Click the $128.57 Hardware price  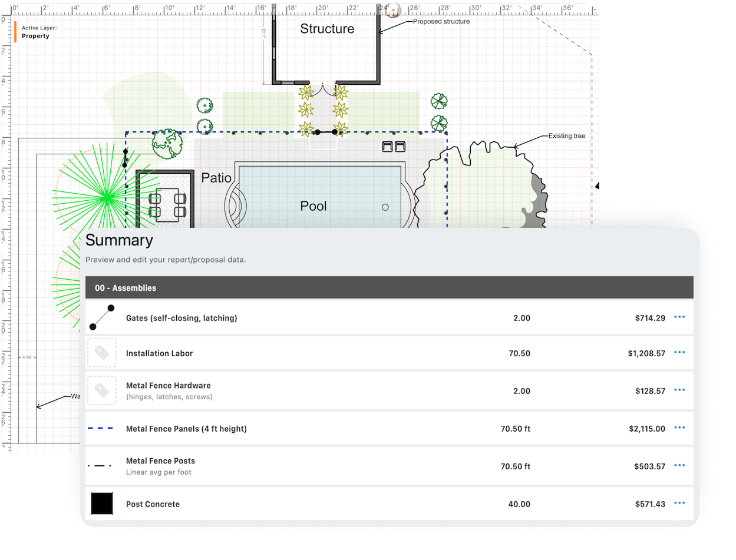pos(650,391)
